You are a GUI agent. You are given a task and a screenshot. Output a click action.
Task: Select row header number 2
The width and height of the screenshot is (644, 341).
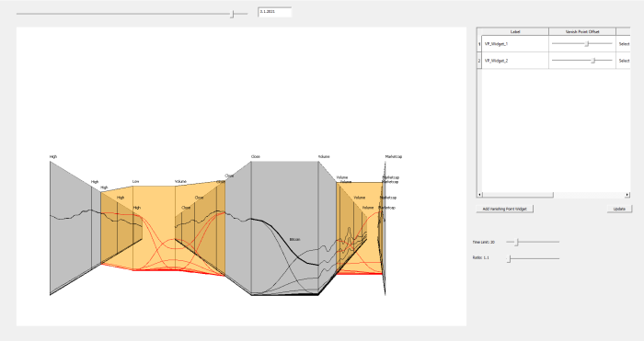pos(479,61)
